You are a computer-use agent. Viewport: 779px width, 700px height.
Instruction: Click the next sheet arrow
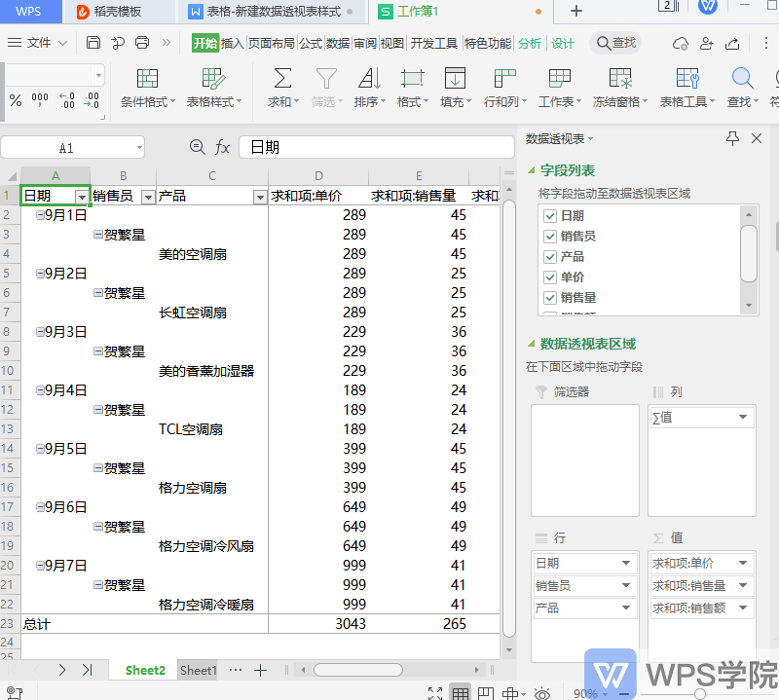[x=62, y=670]
